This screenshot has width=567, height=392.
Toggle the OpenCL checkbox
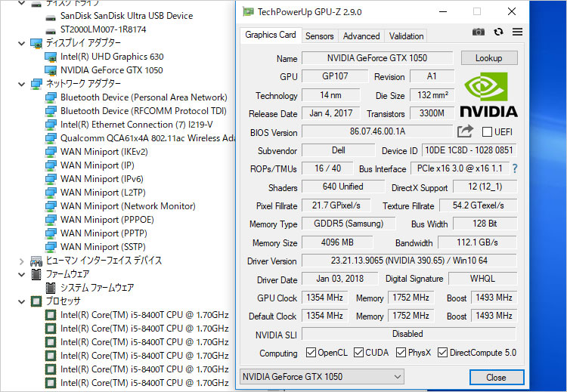(x=311, y=353)
